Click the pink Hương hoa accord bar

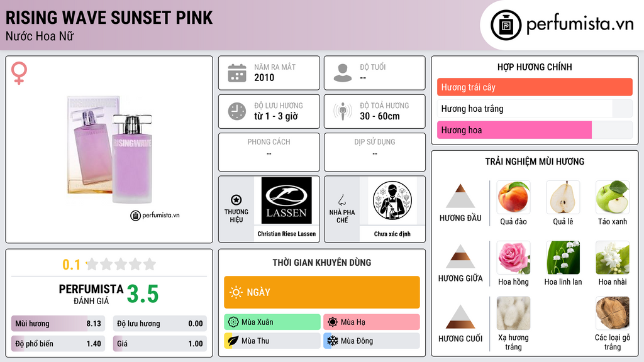535,130
